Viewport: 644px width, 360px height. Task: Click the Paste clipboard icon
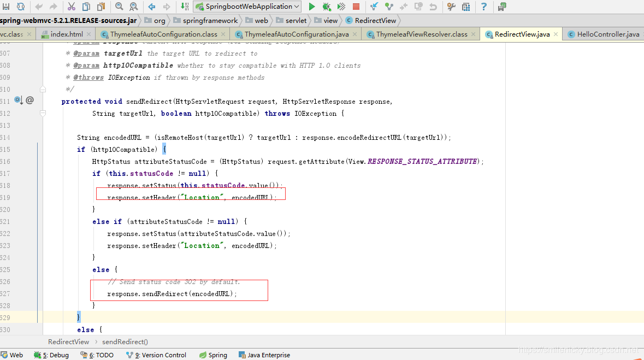click(101, 7)
